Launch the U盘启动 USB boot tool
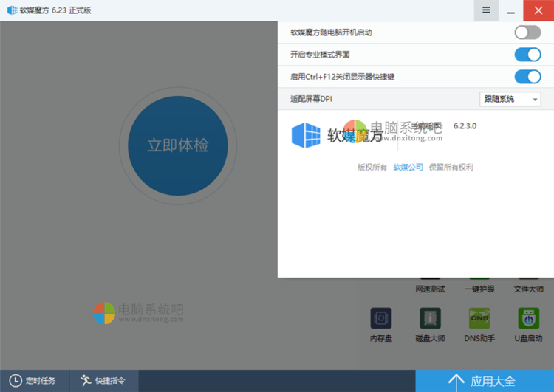Image resolution: width=554 pixels, height=392 pixels. click(528, 318)
